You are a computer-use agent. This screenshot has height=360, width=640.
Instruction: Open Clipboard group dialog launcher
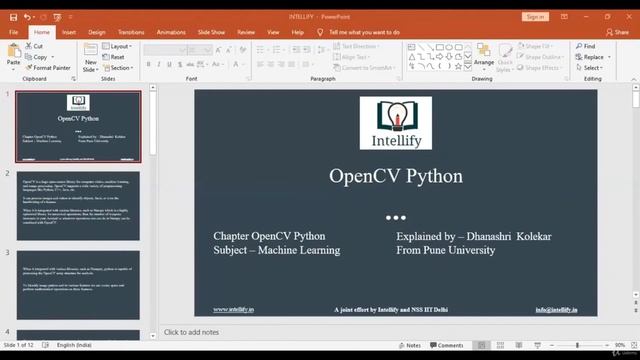pos(73,78)
